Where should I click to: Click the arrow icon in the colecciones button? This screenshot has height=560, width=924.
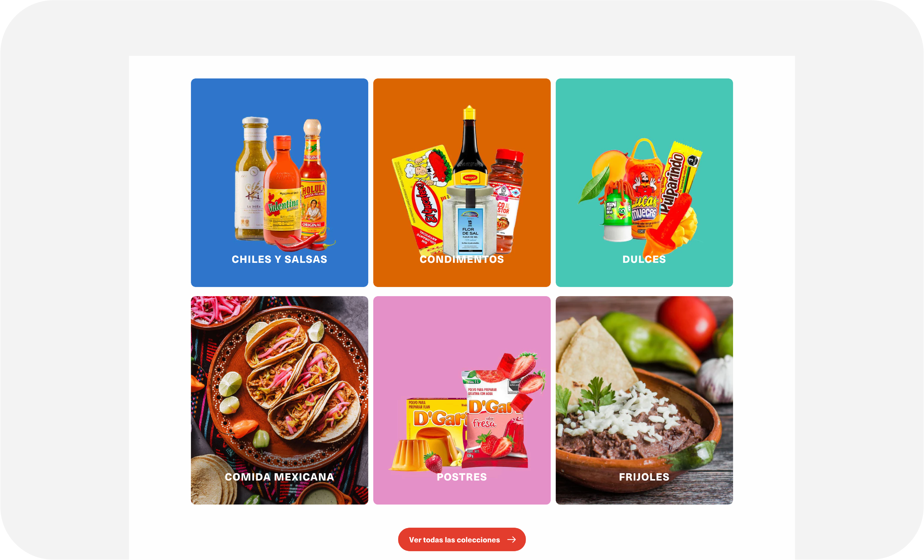(x=512, y=540)
